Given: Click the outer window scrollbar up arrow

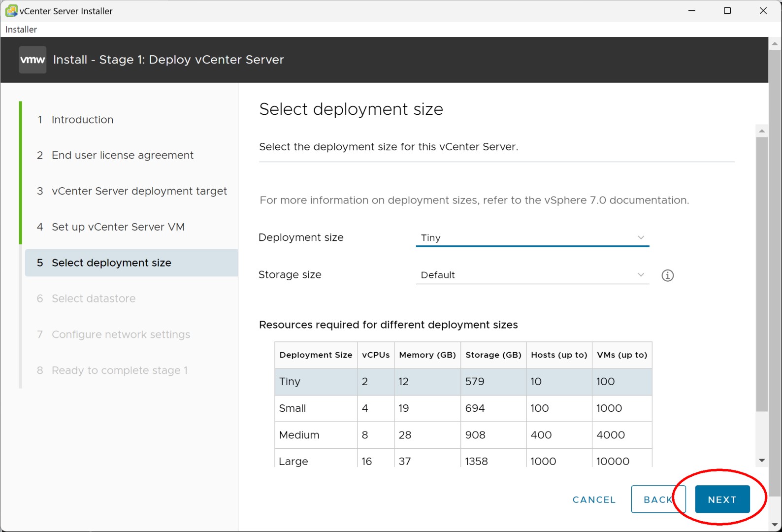Looking at the screenshot, I should [775, 43].
